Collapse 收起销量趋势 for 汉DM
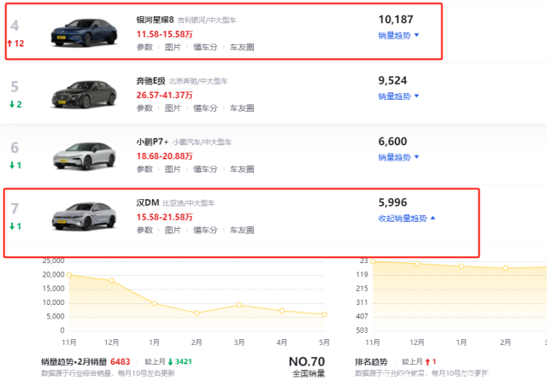The image size is (547, 392). coord(406,219)
